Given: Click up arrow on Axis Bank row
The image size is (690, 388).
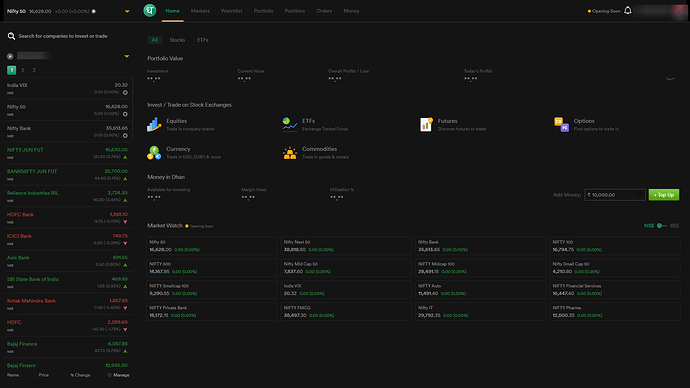Looking at the screenshot, I should click(125, 265).
